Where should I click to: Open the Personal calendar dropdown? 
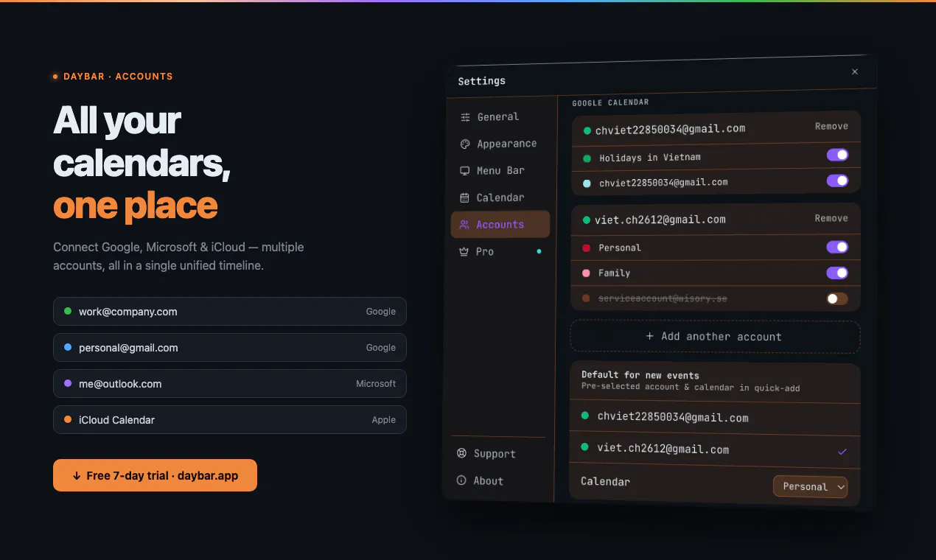(810, 486)
